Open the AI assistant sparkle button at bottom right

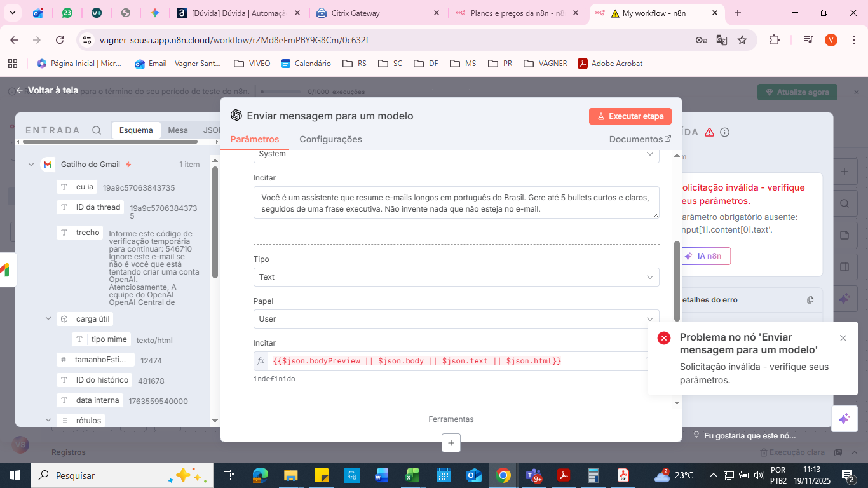[844, 419]
